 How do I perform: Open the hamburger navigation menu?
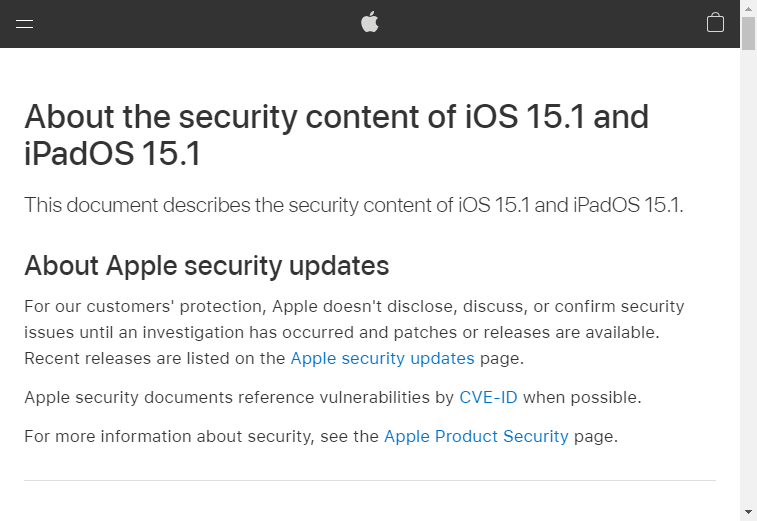(25, 24)
